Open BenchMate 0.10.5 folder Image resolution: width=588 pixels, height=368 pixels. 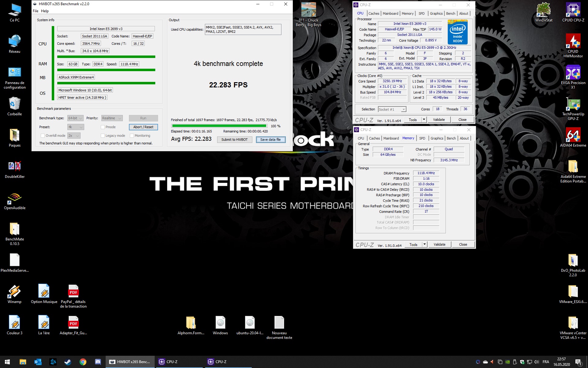(14, 234)
